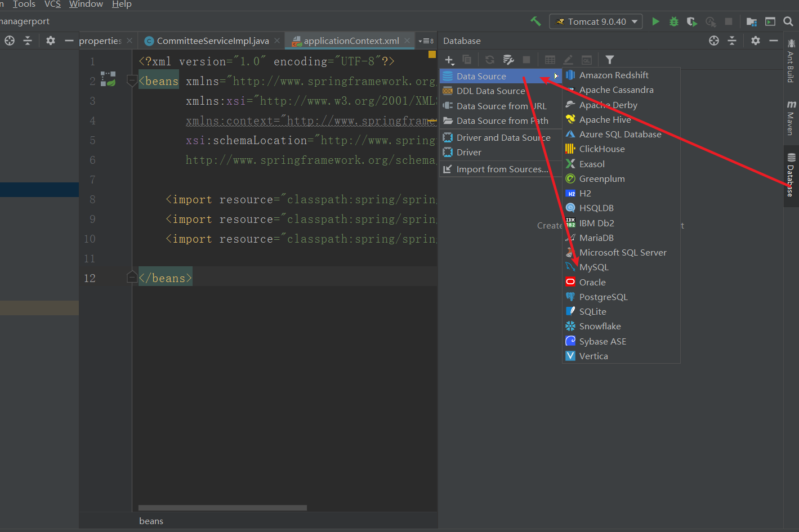799x532 pixels.
Task: Click the Duplicate icon in Database toolbar
Action: (x=467, y=60)
